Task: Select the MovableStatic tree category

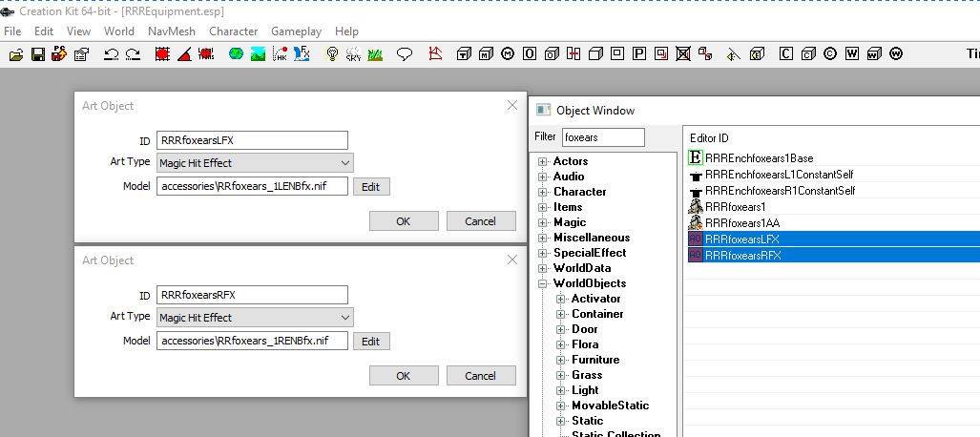Action: pos(610,406)
